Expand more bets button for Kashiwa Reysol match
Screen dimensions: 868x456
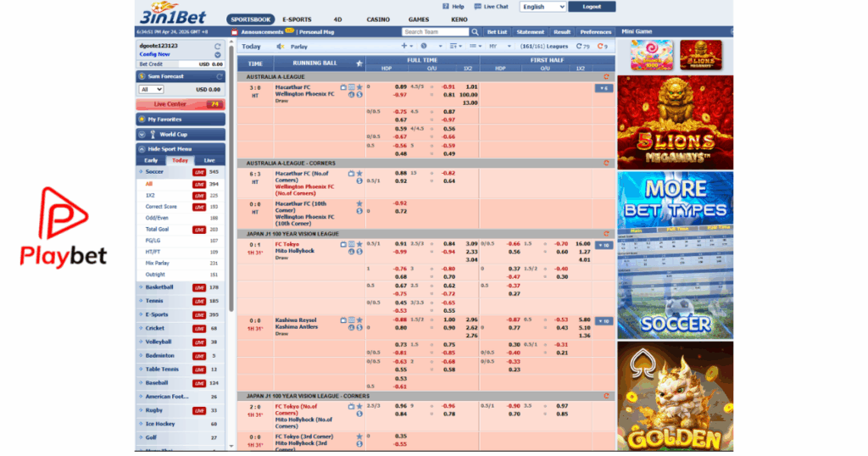click(x=604, y=321)
